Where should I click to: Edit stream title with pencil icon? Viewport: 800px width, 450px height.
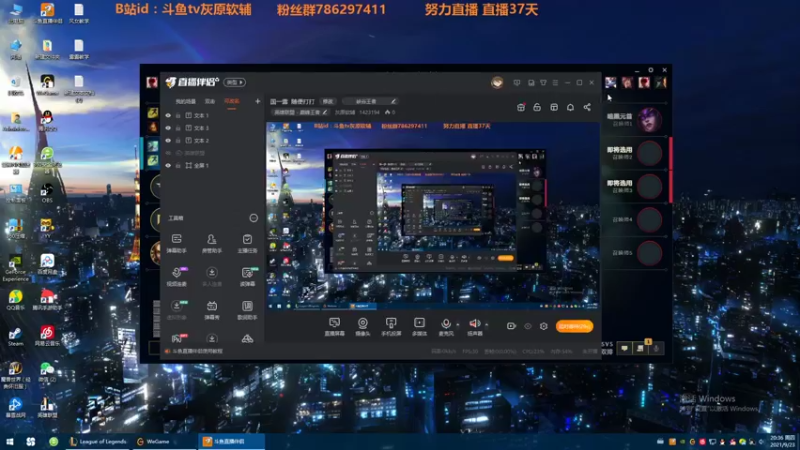coord(393,101)
